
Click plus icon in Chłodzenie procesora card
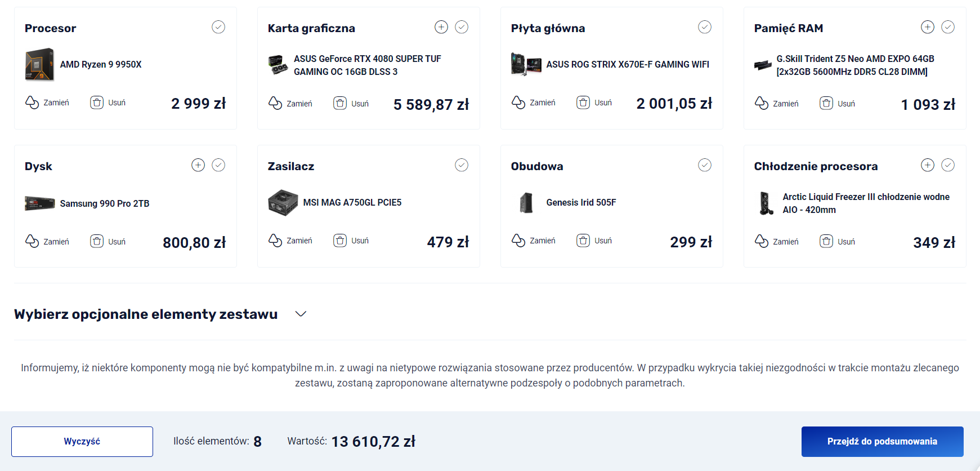pyautogui.click(x=928, y=165)
